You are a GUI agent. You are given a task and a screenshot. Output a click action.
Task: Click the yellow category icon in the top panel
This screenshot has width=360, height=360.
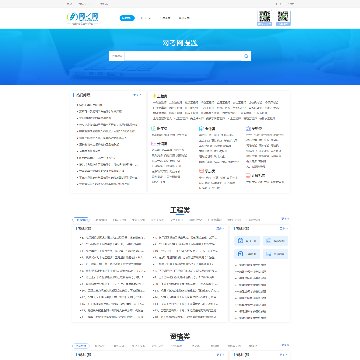(x=154, y=96)
